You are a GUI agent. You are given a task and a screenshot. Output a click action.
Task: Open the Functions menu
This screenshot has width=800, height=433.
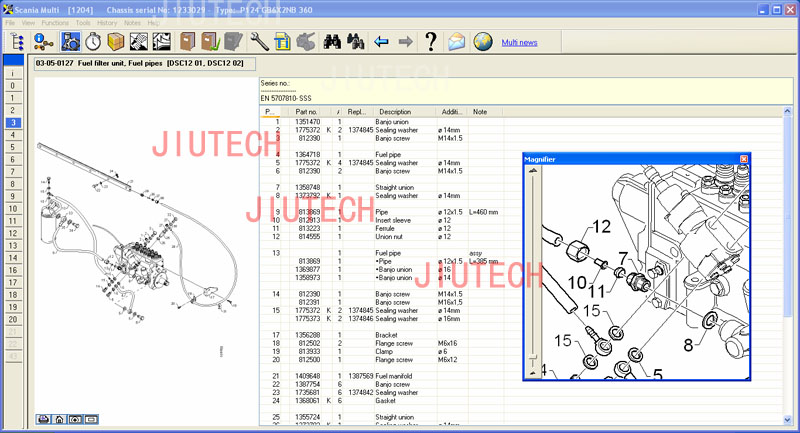[x=55, y=23]
